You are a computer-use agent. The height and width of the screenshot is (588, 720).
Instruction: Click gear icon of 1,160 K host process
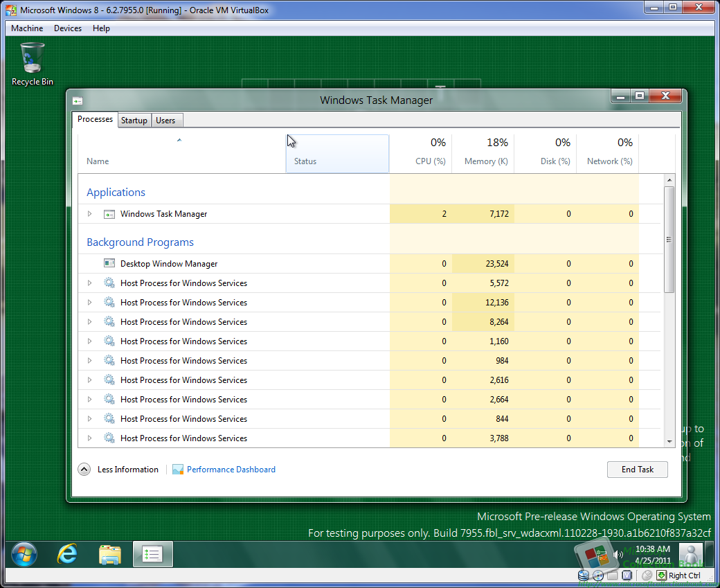pos(109,341)
